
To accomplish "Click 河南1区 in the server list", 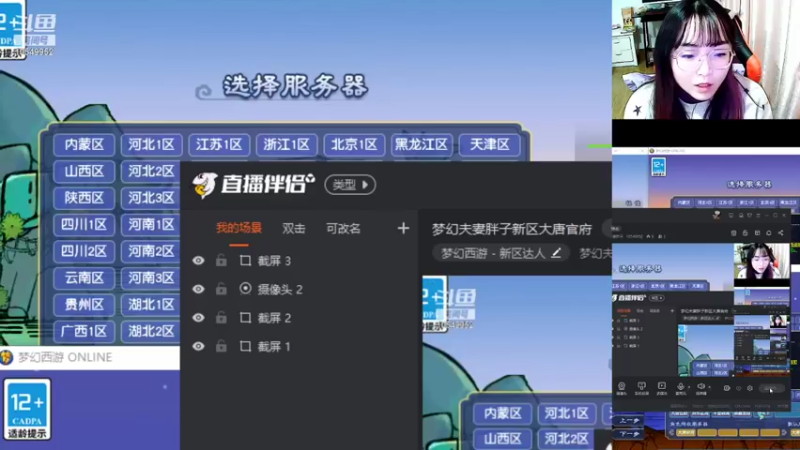I will 151,224.
